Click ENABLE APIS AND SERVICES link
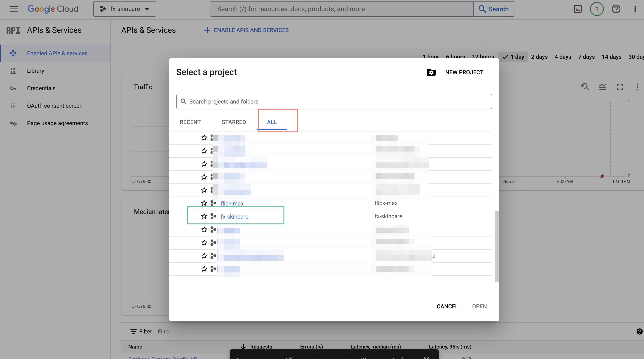 [246, 30]
